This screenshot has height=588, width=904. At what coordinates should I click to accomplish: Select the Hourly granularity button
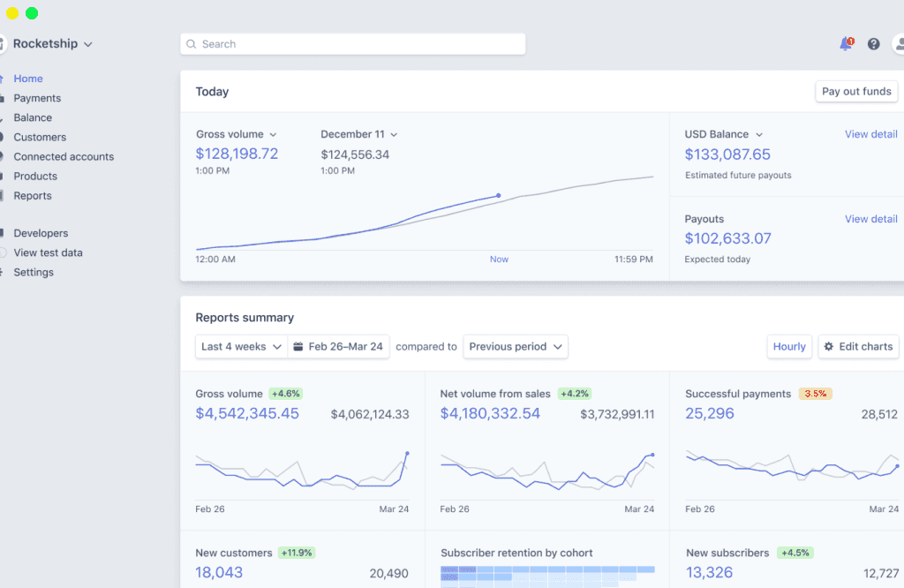click(x=789, y=347)
